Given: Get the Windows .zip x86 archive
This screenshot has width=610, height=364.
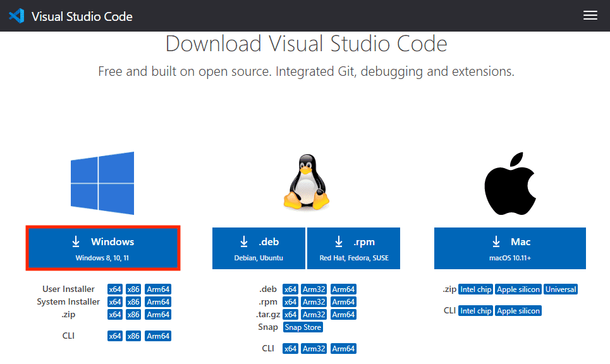Looking at the screenshot, I should click(133, 315).
